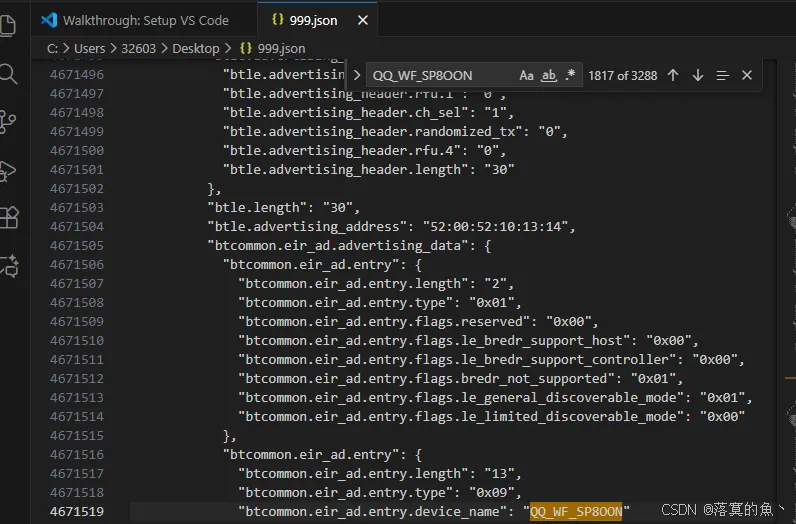Open the bottom activity bar icon below Extensions

[x=9, y=266]
